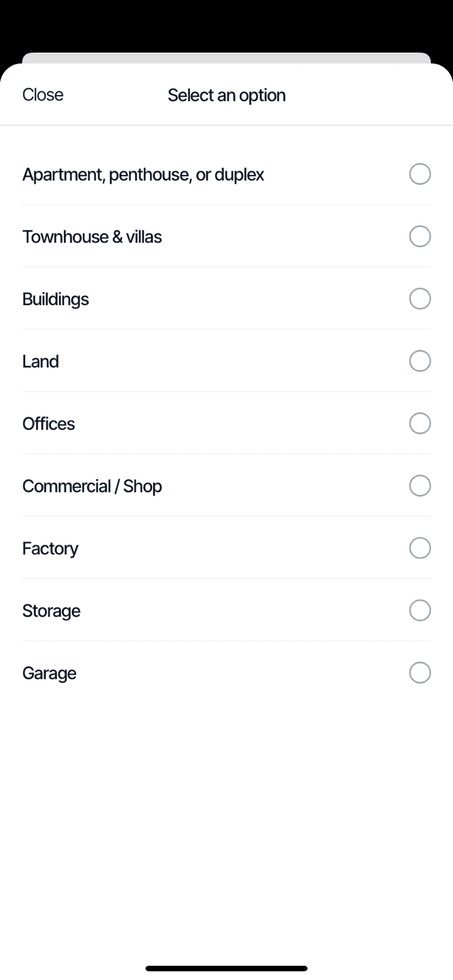The image size is (453, 980).
Task: Tap the "Apartment, penthouse, or duplex" label
Action: tap(143, 175)
